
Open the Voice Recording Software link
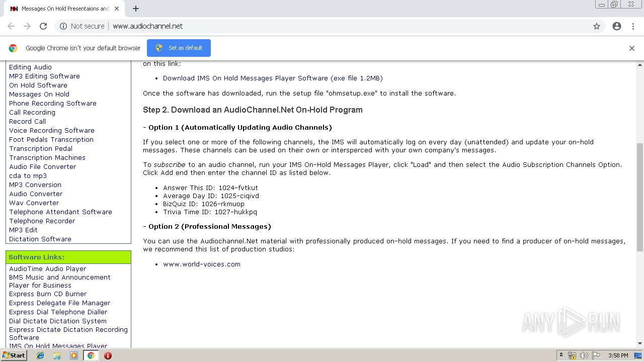52,130
